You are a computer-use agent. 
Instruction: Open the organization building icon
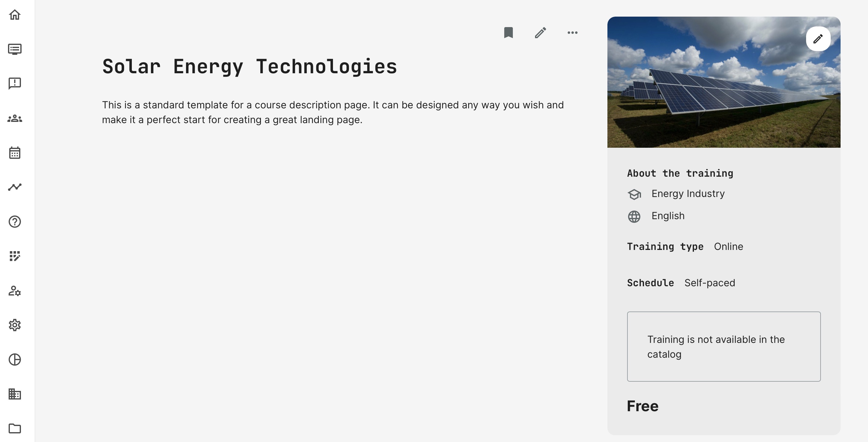click(x=15, y=394)
